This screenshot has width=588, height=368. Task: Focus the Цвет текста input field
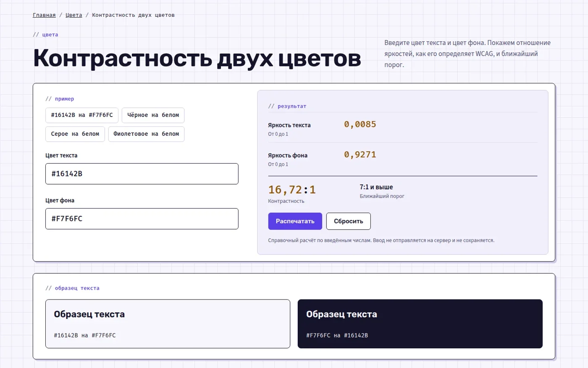142,174
